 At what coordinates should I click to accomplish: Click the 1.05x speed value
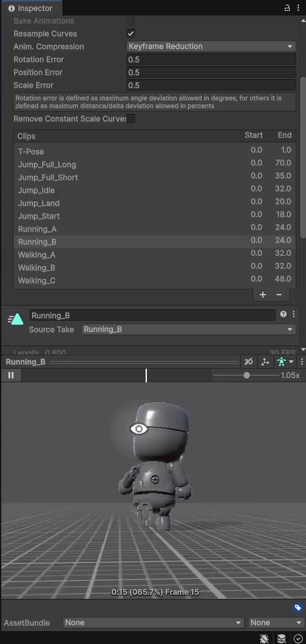[290, 375]
